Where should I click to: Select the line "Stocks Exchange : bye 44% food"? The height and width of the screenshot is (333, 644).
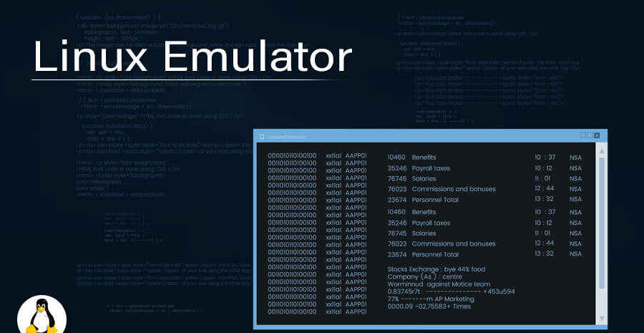tap(436, 269)
